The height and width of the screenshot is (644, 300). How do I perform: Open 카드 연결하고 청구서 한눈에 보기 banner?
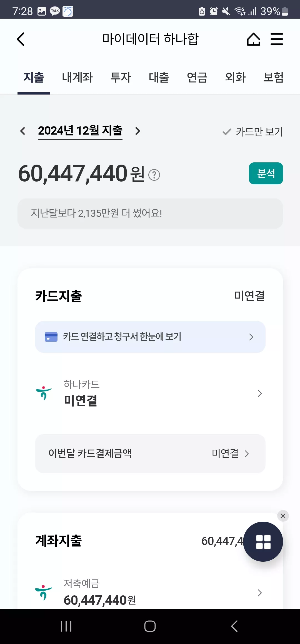point(150,337)
